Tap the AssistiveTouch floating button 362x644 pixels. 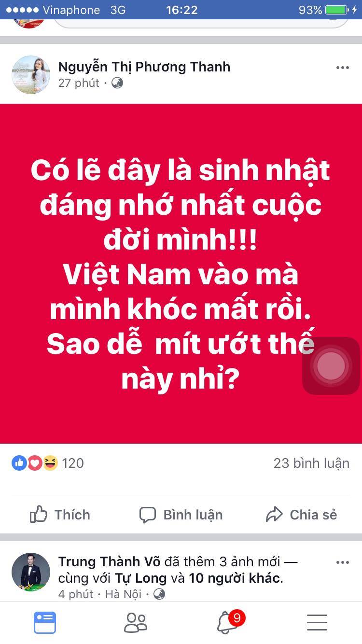click(x=331, y=365)
